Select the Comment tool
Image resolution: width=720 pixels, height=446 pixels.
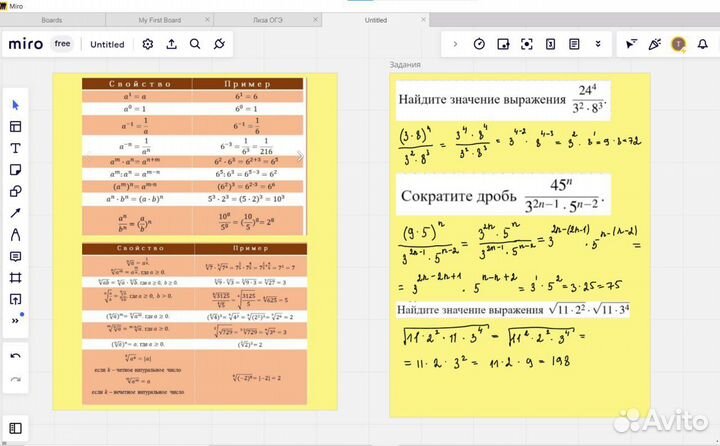pos(15,256)
